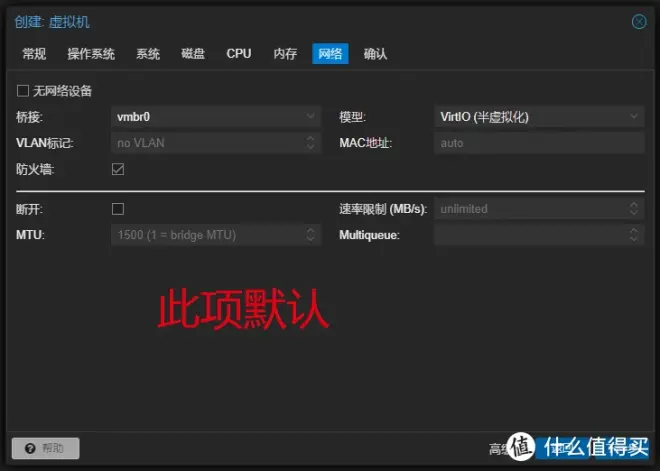Click the MAC地址 auto field
The width and height of the screenshot is (660, 471).
(x=539, y=143)
